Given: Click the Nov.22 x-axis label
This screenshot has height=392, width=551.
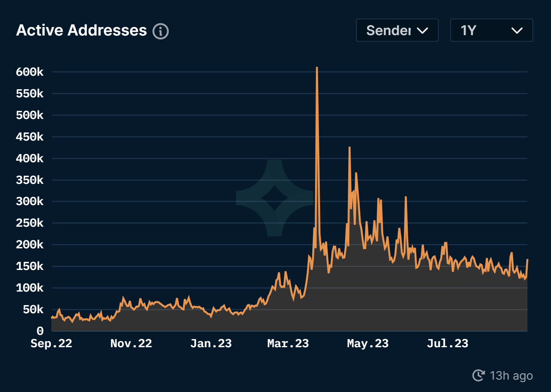Looking at the screenshot, I should pos(131,343).
